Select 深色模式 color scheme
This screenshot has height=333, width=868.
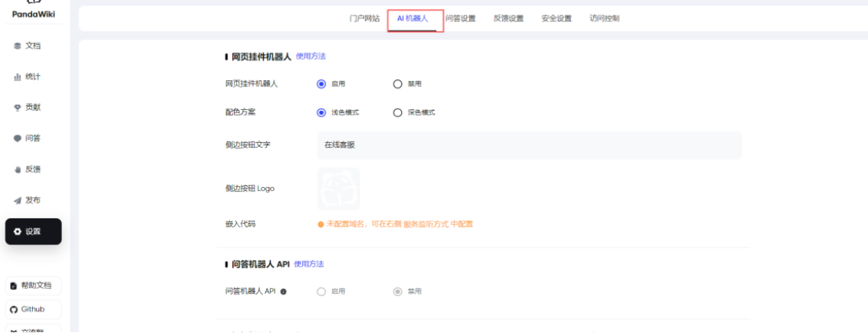pos(398,112)
